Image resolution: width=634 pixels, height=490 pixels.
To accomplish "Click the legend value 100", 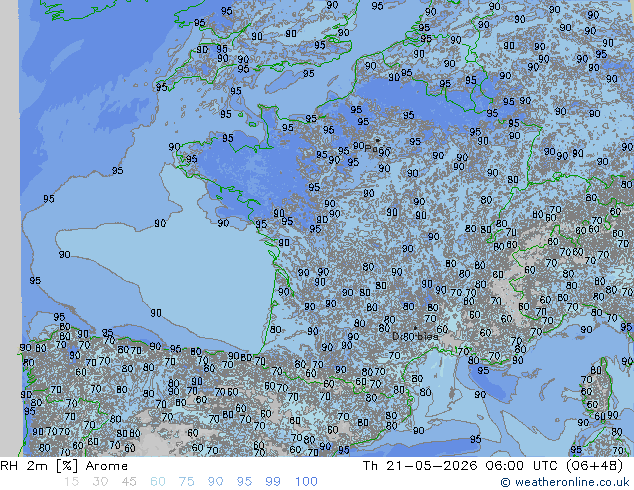I will [x=306, y=482].
